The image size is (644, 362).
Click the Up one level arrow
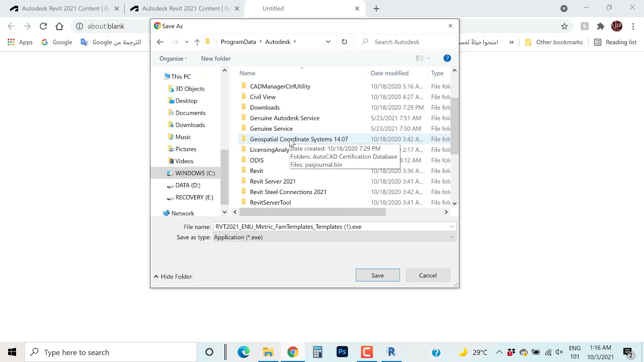click(197, 42)
